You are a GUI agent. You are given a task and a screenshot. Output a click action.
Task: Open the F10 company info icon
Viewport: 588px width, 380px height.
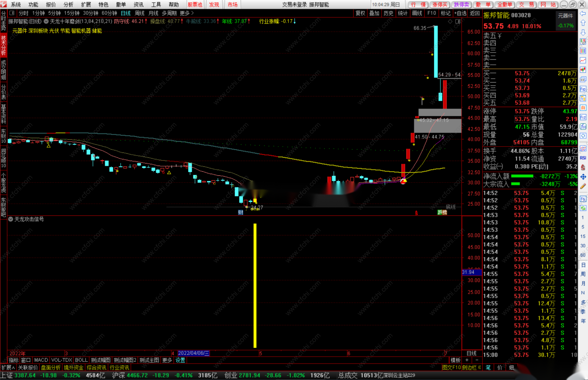pos(583,89)
